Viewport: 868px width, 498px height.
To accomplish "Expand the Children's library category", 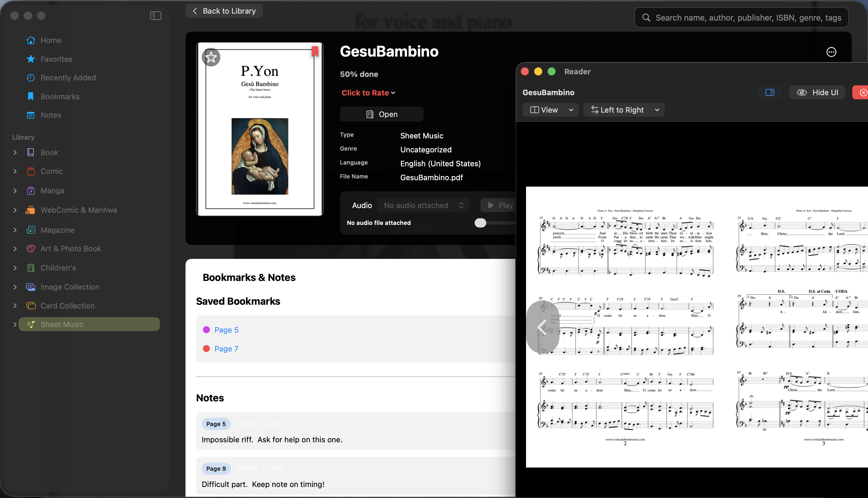I will 15,268.
